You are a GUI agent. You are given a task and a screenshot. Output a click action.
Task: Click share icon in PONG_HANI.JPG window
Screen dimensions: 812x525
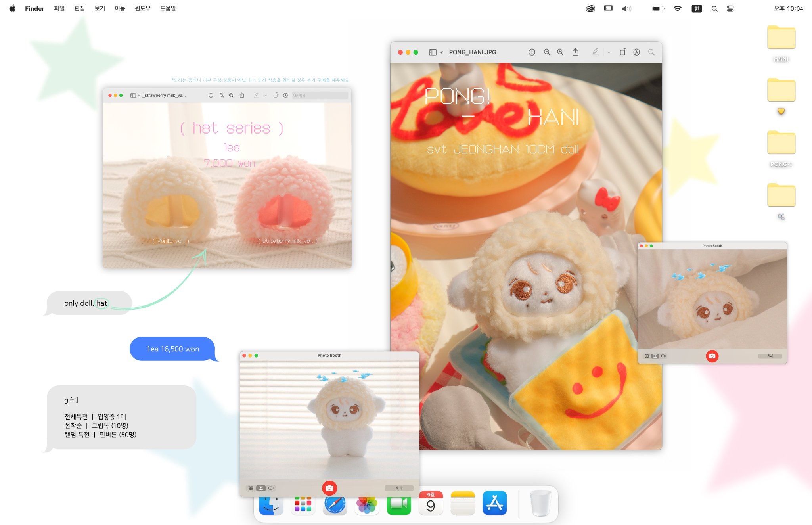[575, 52]
